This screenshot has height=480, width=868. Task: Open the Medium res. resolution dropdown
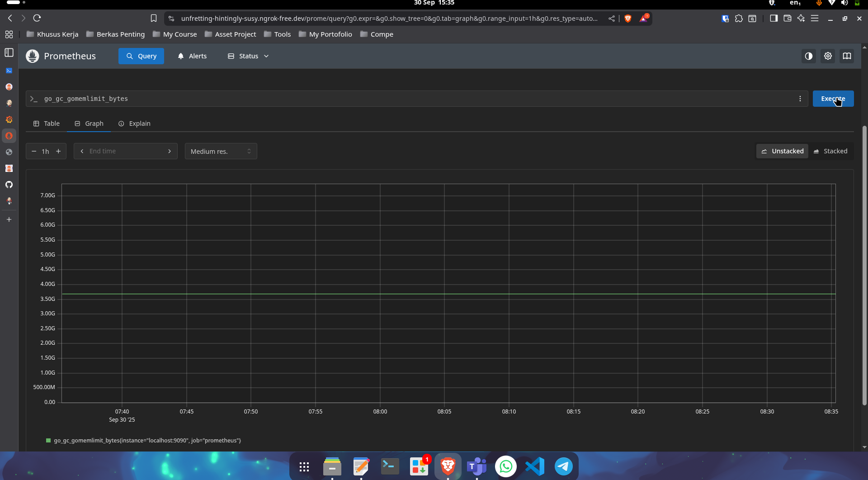click(221, 152)
